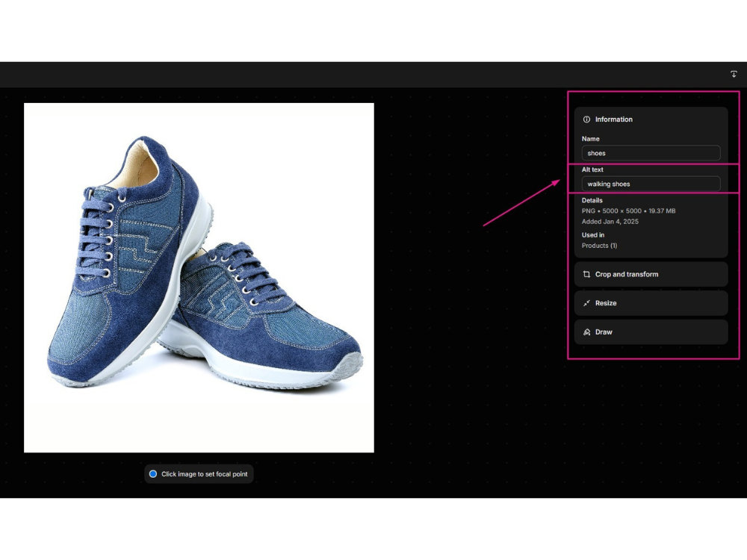This screenshot has height=560, width=747.
Task: Edit the Name field containing shoes
Action: coord(651,153)
